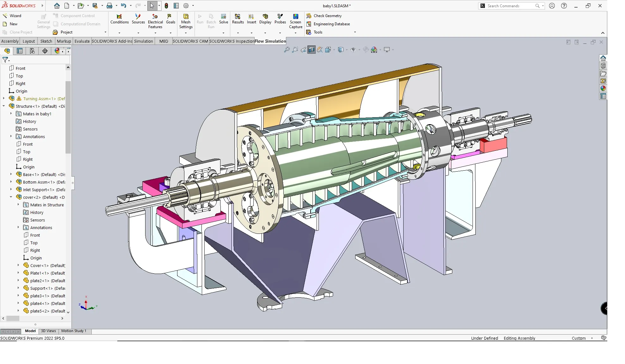This screenshot has width=625, height=364.
Task: Collapse the cover<2> tree node
Action: click(11, 197)
